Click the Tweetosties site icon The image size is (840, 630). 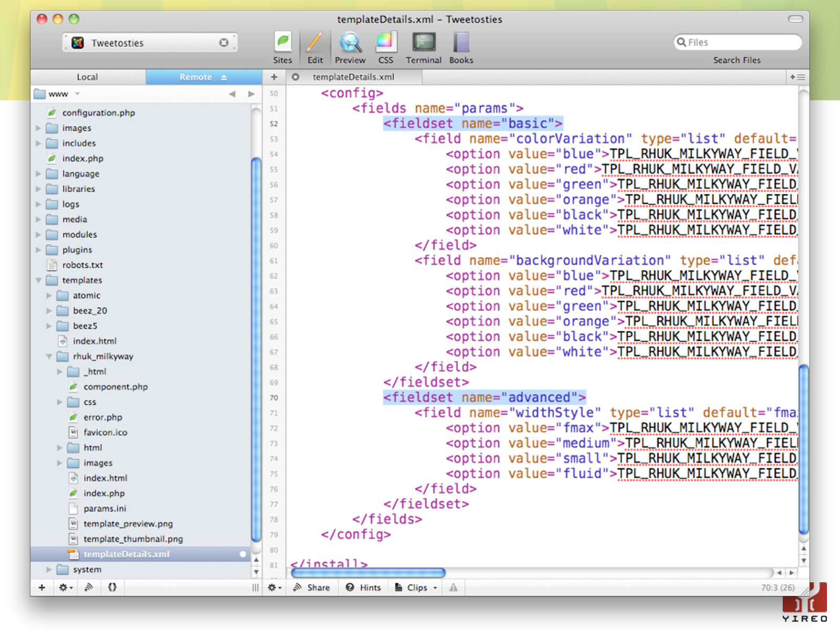pos(78,43)
